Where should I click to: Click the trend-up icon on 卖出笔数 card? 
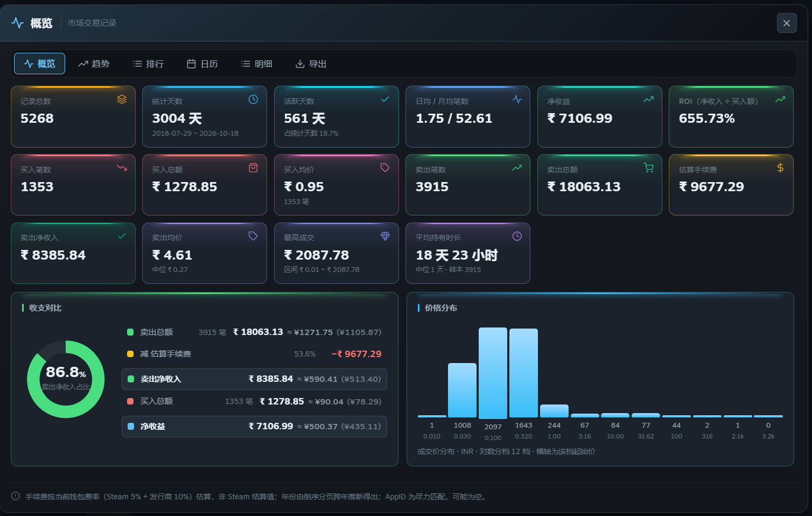point(517,168)
